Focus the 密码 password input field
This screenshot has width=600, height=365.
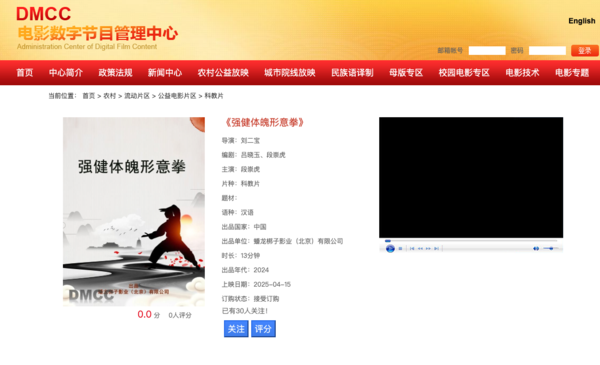547,51
